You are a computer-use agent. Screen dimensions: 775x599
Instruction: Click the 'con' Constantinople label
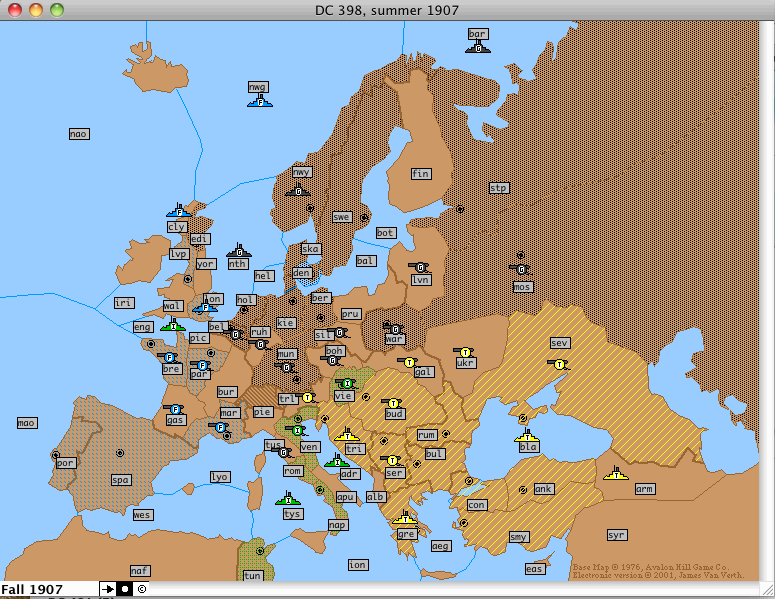tap(477, 505)
